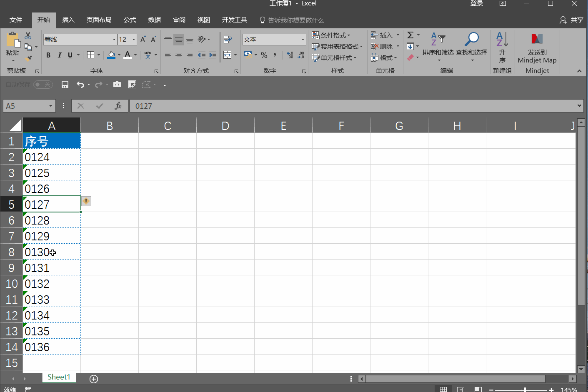Click the zoom slider handle
The width and height of the screenshot is (588, 392).
525,390
